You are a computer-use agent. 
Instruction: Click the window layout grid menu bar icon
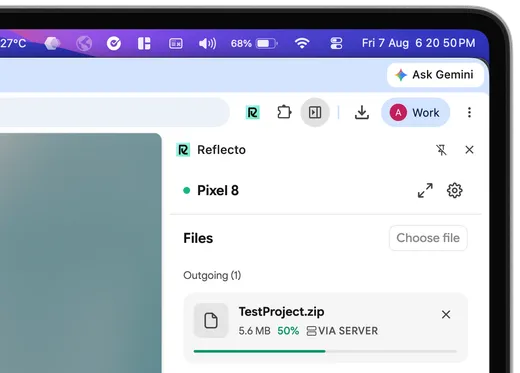(144, 43)
